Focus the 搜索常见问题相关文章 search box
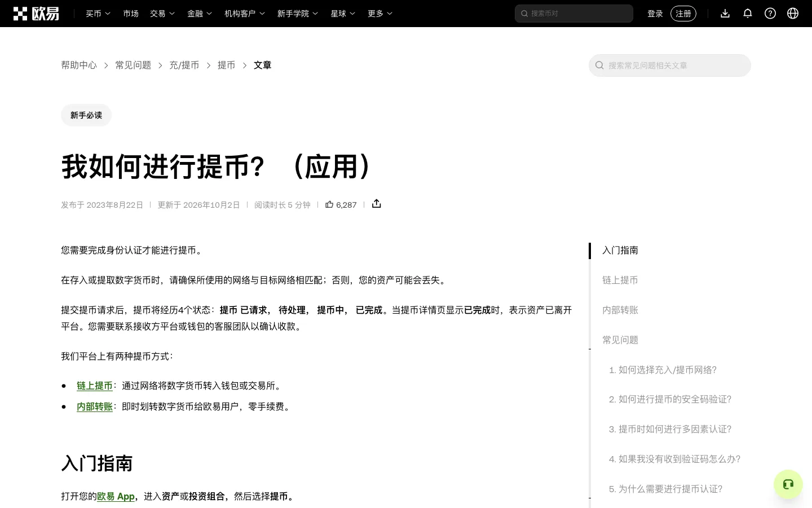 coord(670,65)
